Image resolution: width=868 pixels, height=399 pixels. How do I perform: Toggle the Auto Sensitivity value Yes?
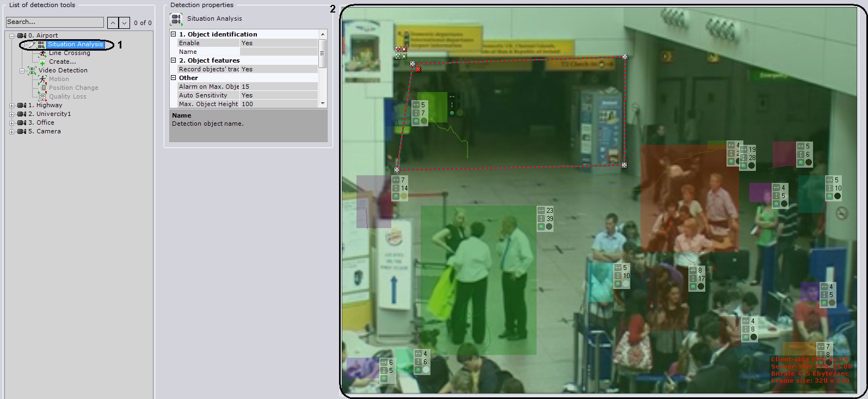(278, 95)
